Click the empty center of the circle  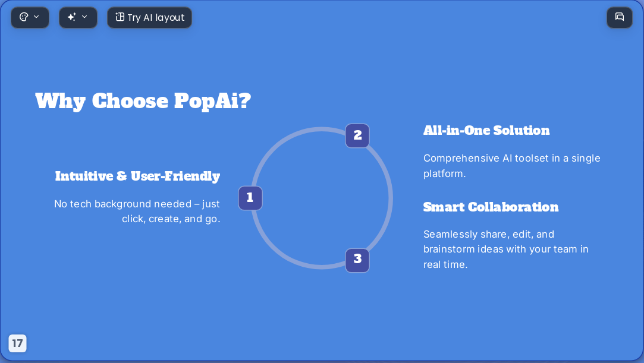pos(322,198)
